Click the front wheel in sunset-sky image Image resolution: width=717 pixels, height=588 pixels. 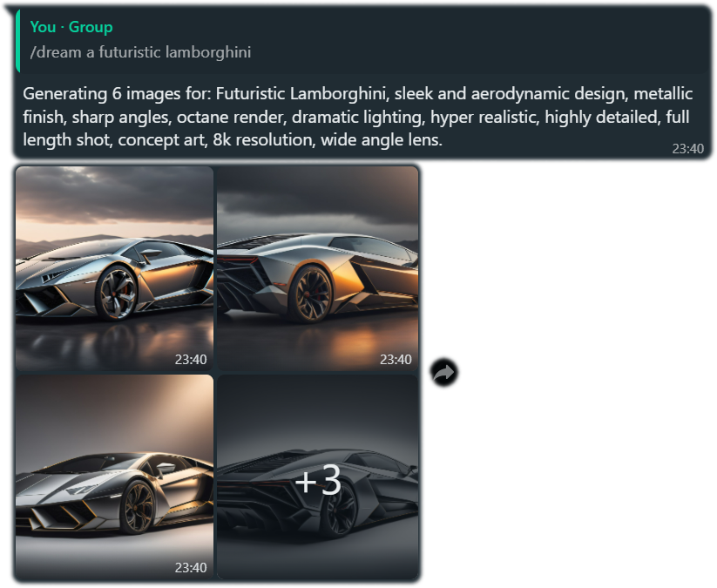pyautogui.click(x=116, y=293)
